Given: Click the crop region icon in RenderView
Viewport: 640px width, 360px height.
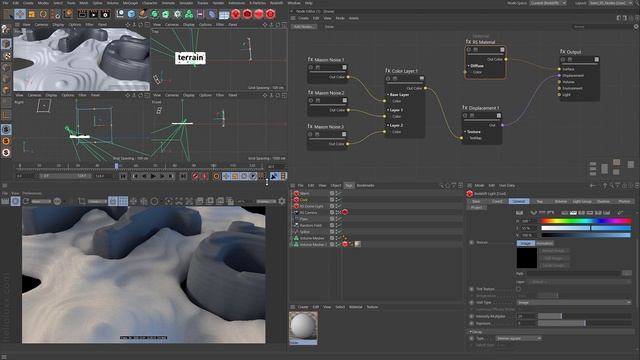Looking at the screenshot, I should coord(82,201).
